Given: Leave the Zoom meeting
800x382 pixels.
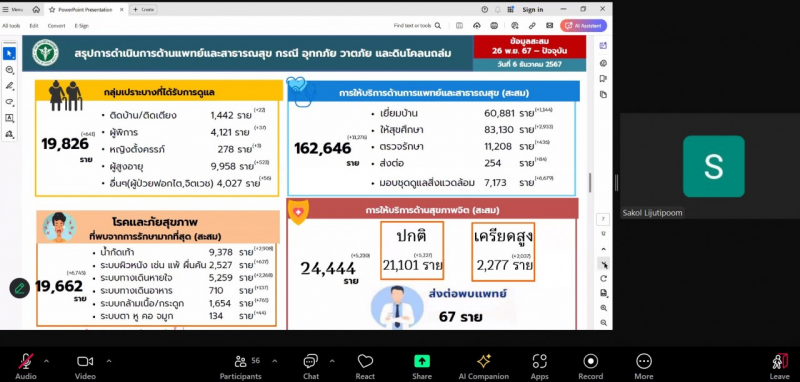Looking at the screenshot, I should [x=780, y=366].
